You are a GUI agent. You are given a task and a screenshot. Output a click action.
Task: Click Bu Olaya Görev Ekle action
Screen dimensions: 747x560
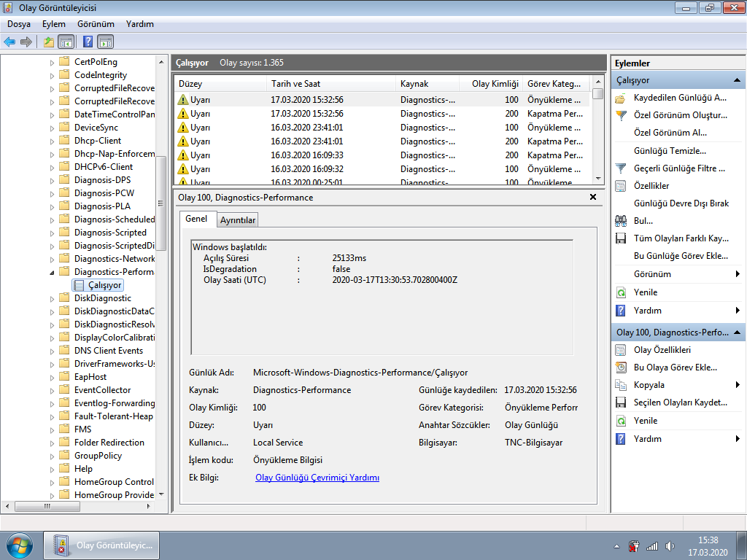tap(675, 367)
